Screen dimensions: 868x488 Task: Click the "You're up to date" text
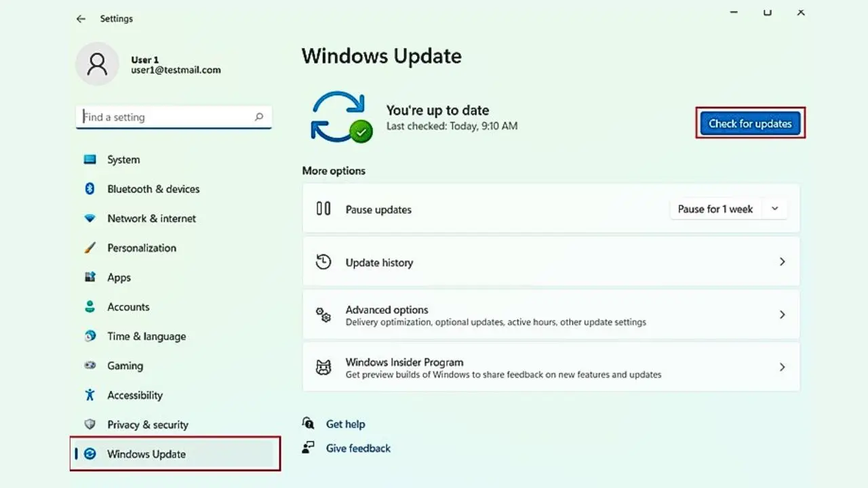[437, 110]
